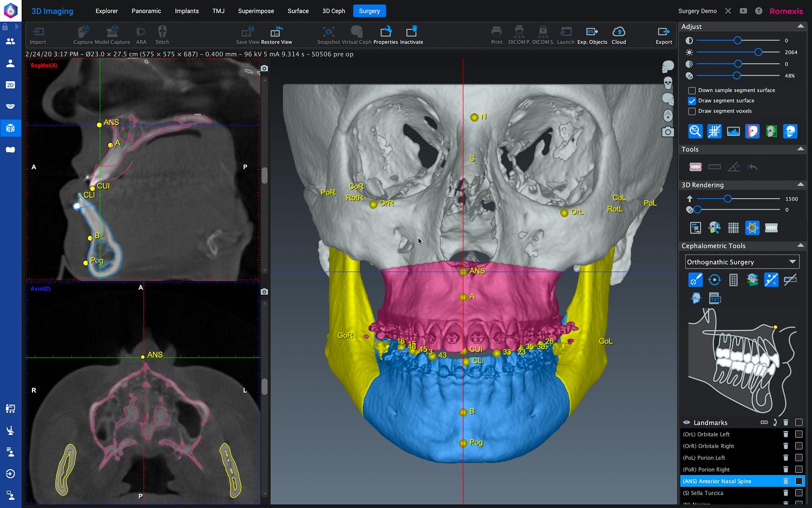This screenshot has height=508, width=812.
Task: Enable Draw segment voxels option
Action: 692,111
